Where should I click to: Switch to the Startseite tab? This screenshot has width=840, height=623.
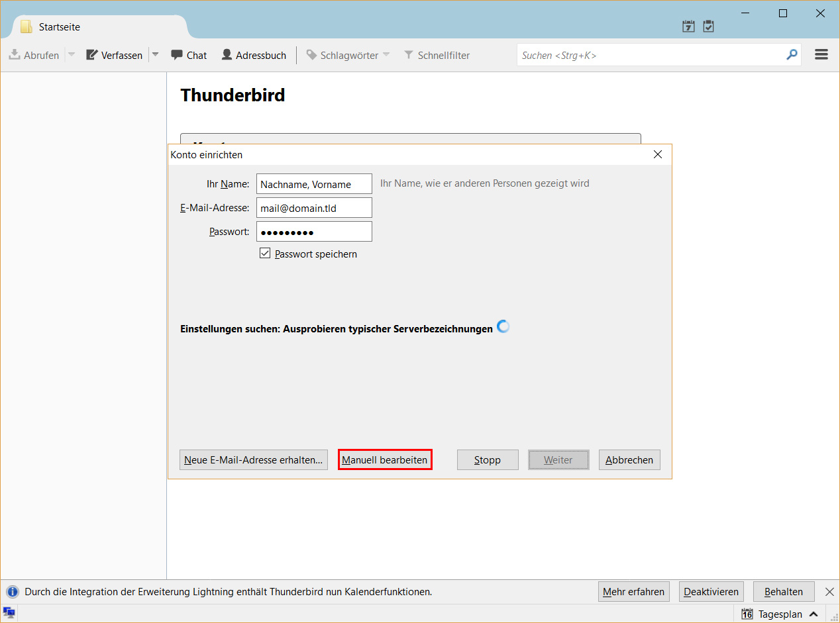tap(59, 26)
